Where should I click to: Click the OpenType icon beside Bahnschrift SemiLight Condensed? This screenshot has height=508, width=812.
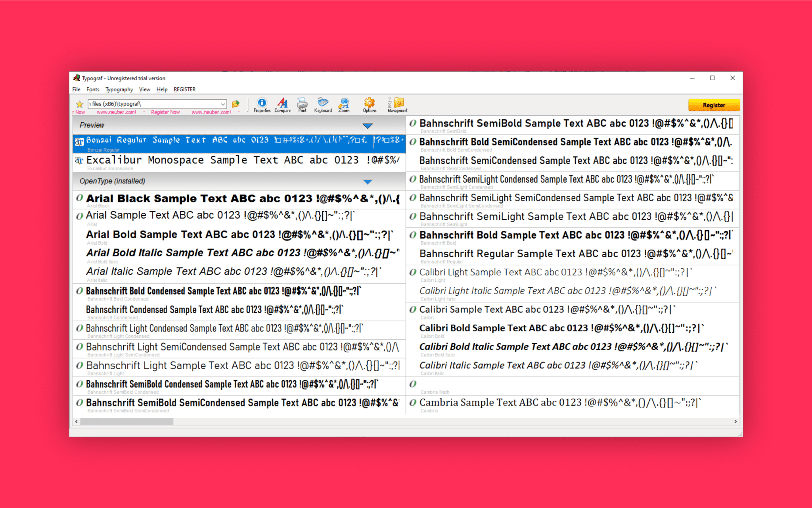[x=413, y=179]
